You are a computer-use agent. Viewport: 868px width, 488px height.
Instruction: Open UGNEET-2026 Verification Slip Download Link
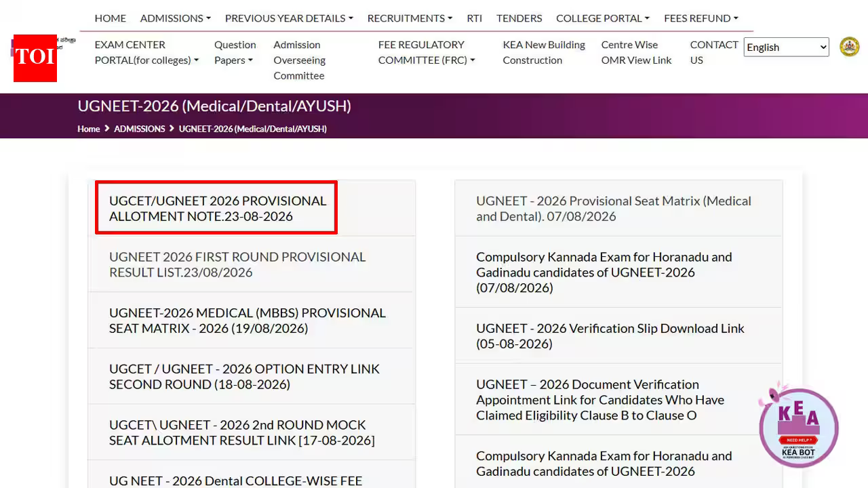610,335
